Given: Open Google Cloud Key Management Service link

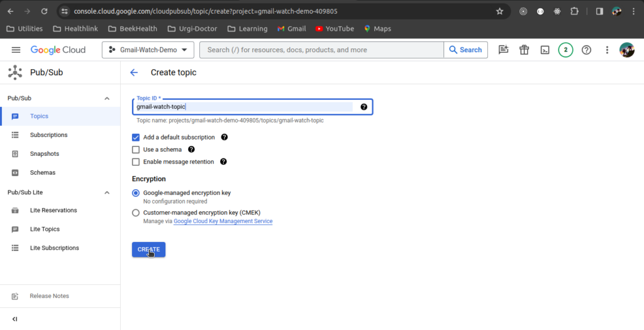Looking at the screenshot, I should click(223, 221).
